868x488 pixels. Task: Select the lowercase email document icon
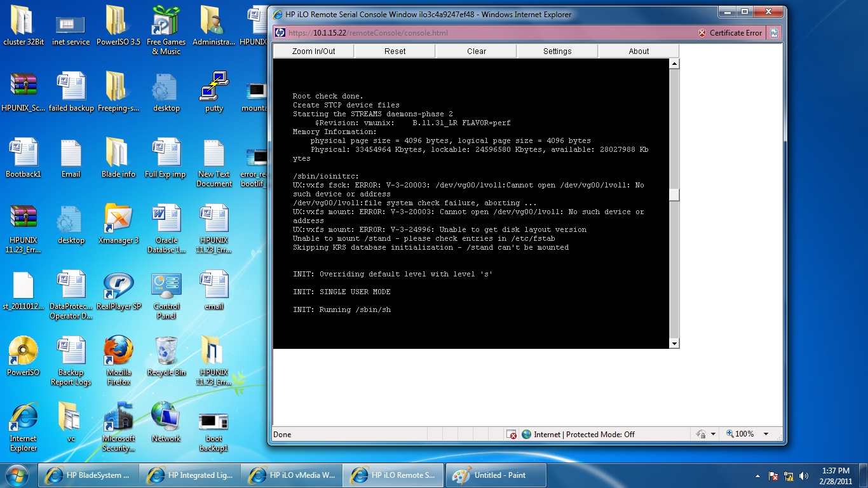pos(214,291)
